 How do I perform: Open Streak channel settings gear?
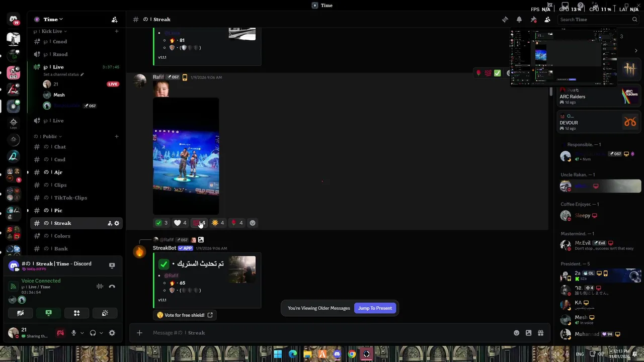pos(117,223)
